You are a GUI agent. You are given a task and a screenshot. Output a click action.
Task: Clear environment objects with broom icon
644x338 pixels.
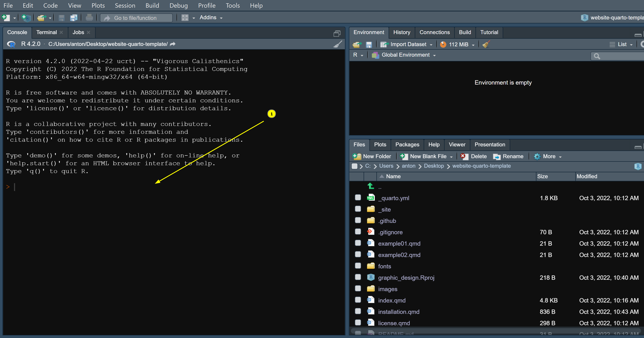pyautogui.click(x=486, y=44)
